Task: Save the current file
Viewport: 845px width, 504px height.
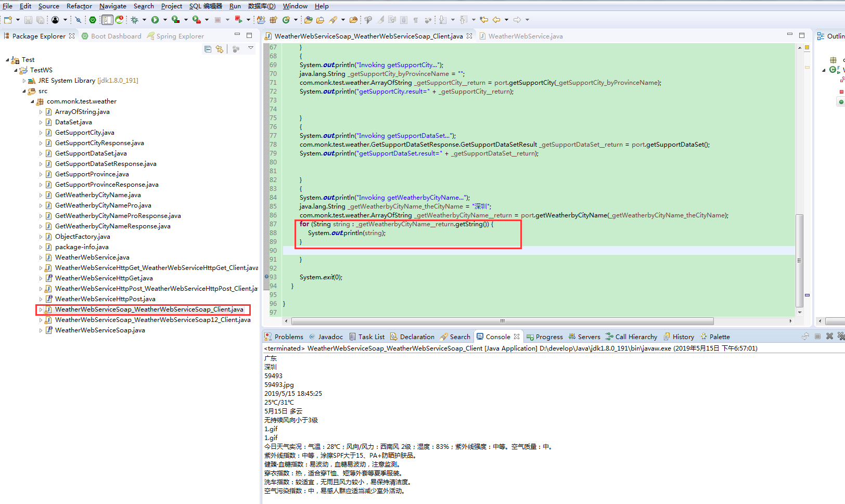Action: click(29, 20)
